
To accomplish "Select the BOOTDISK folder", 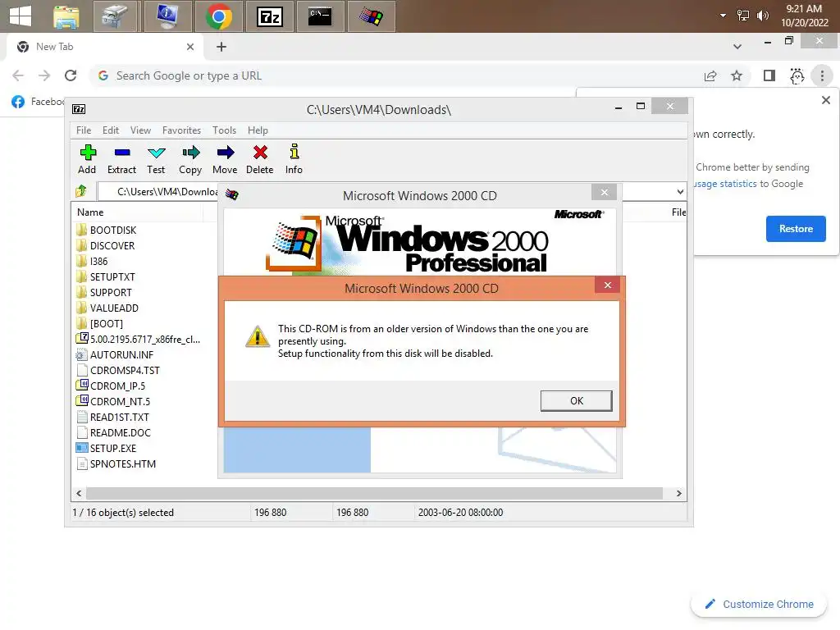I will point(107,230).
